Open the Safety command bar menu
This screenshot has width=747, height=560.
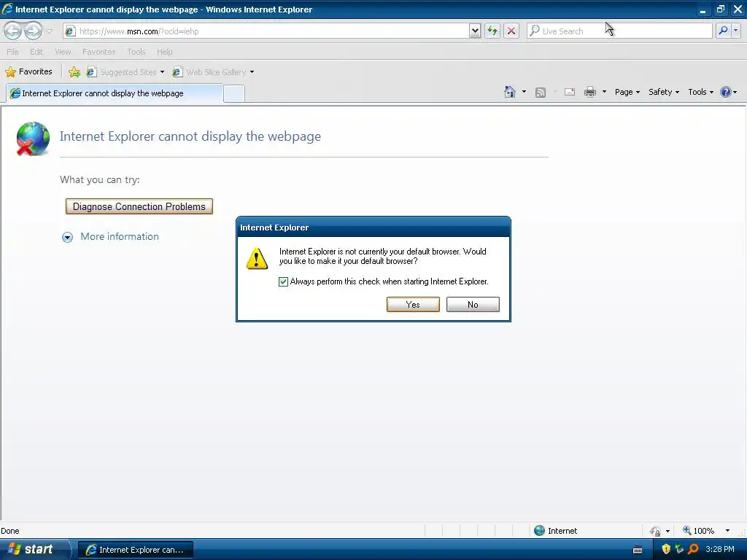click(664, 92)
